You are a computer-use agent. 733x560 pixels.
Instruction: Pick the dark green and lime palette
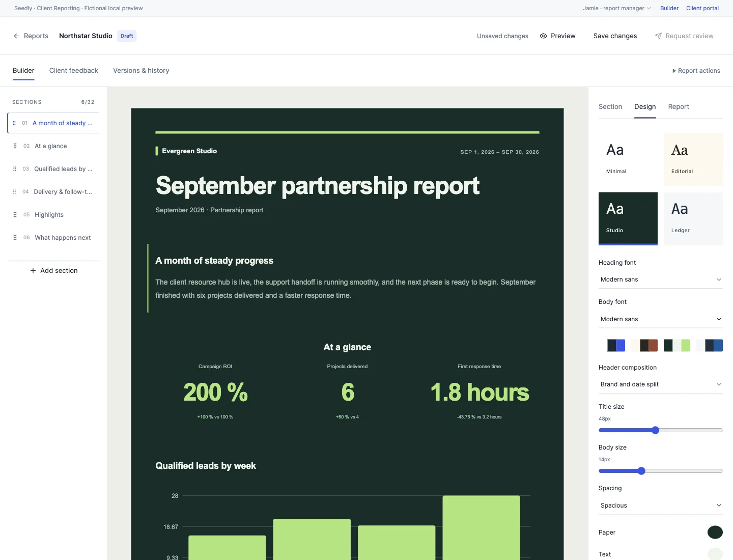[677, 346]
